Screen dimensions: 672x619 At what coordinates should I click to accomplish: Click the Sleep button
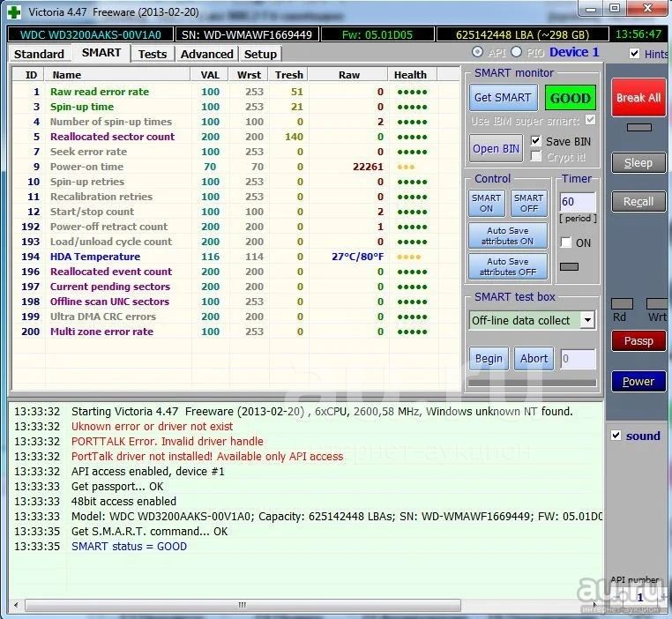pos(638,163)
